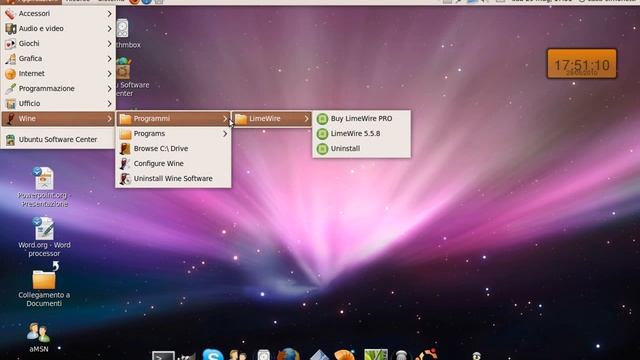The height and width of the screenshot is (360, 640).
Task: Expand the LimeWire folder arrow
Action: (307, 119)
